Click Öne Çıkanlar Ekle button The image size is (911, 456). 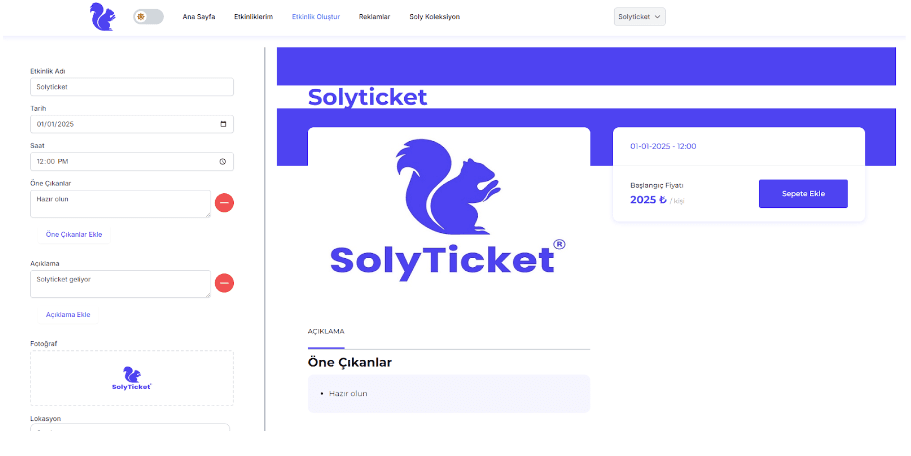pos(74,235)
